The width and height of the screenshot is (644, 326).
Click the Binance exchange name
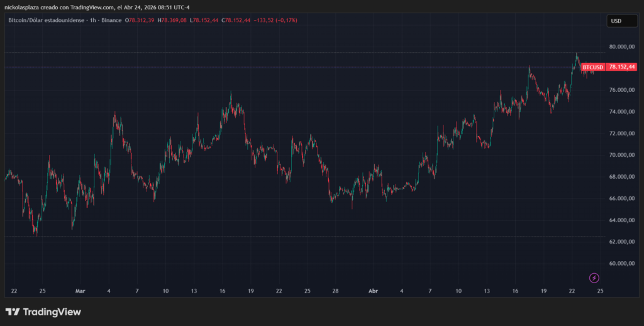pos(110,21)
